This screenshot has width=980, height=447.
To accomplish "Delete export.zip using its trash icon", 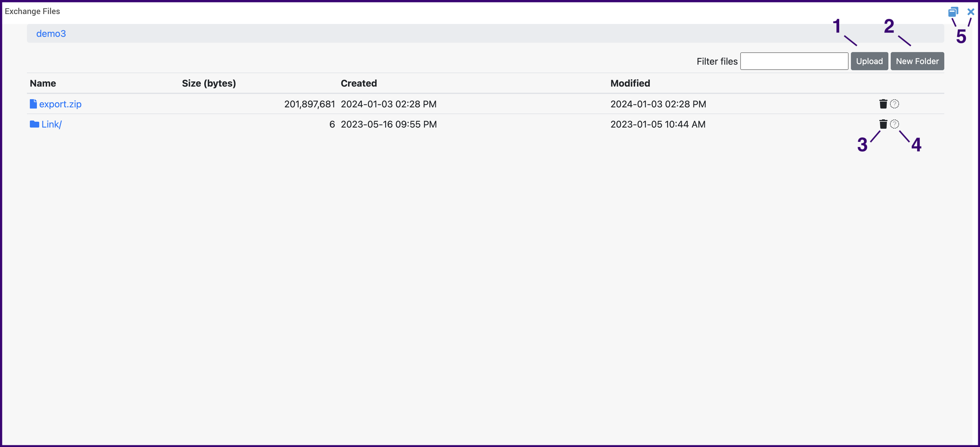I will click(x=883, y=104).
